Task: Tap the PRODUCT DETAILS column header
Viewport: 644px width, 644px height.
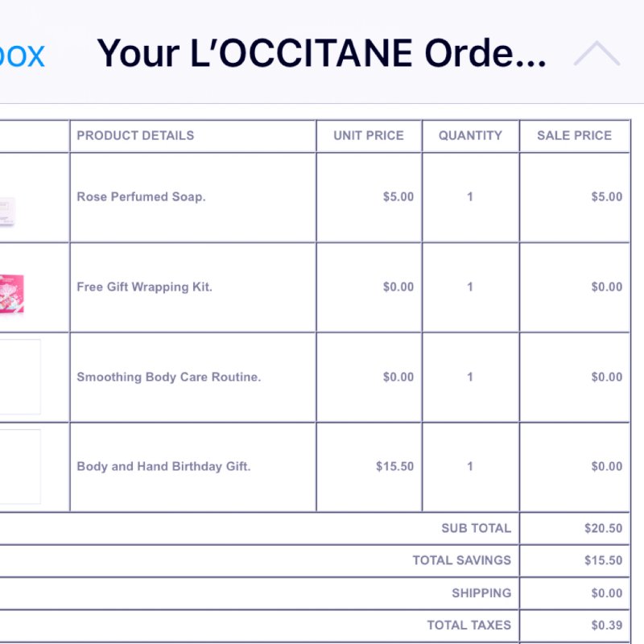Action: coord(135,135)
